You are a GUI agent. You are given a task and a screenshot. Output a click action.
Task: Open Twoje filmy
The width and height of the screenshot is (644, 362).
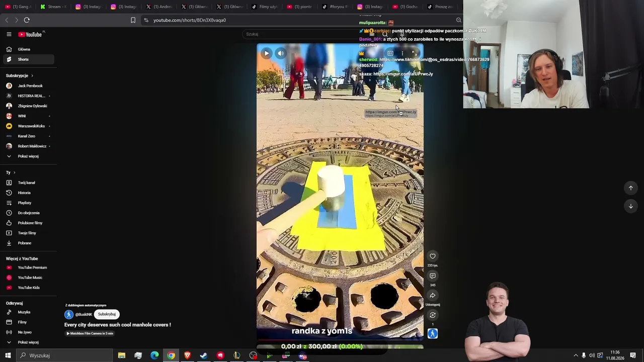(28, 233)
